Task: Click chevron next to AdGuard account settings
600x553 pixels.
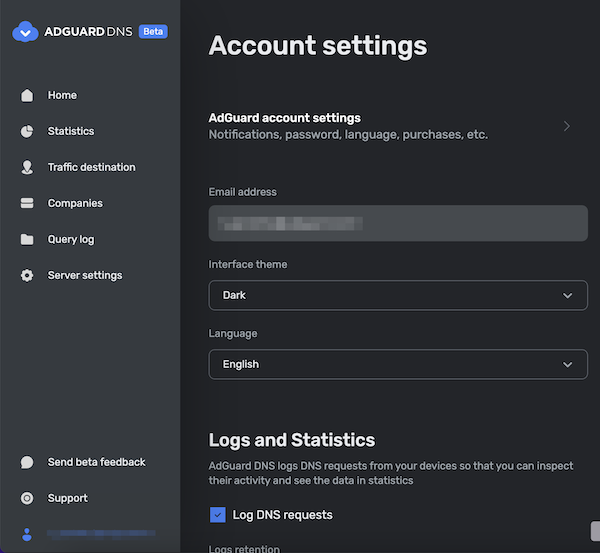Action: pyautogui.click(x=567, y=126)
